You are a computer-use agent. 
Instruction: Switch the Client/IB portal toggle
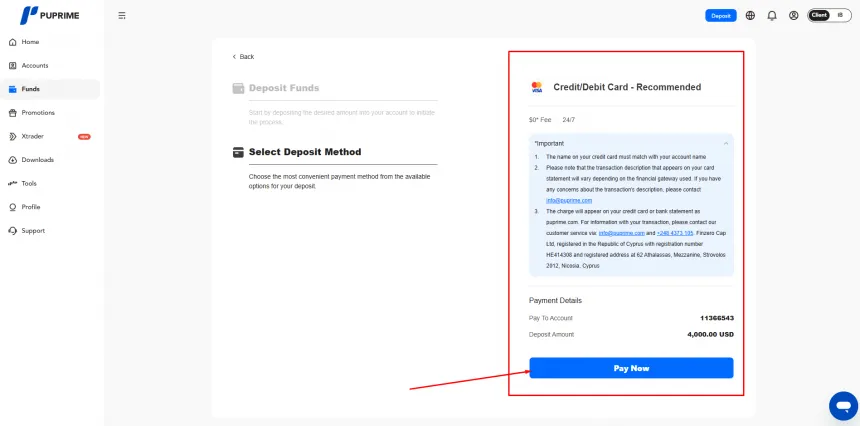[x=830, y=15]
